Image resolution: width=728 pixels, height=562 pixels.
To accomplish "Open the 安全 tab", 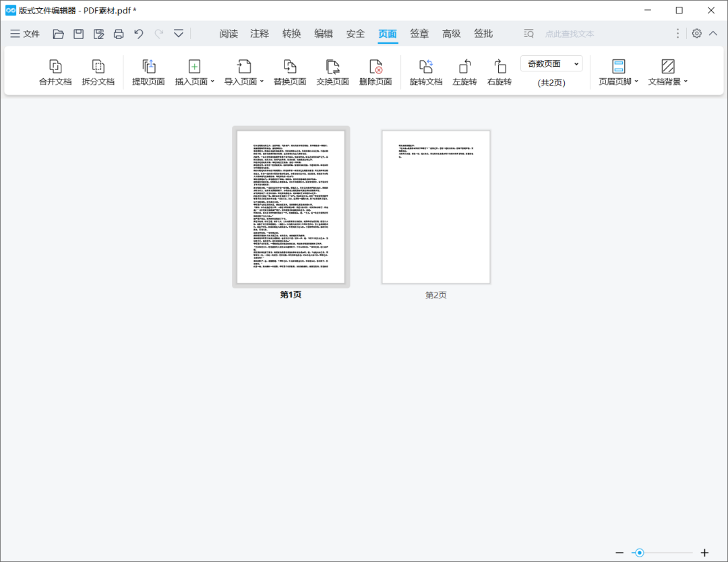I will (x=355, y=34).
